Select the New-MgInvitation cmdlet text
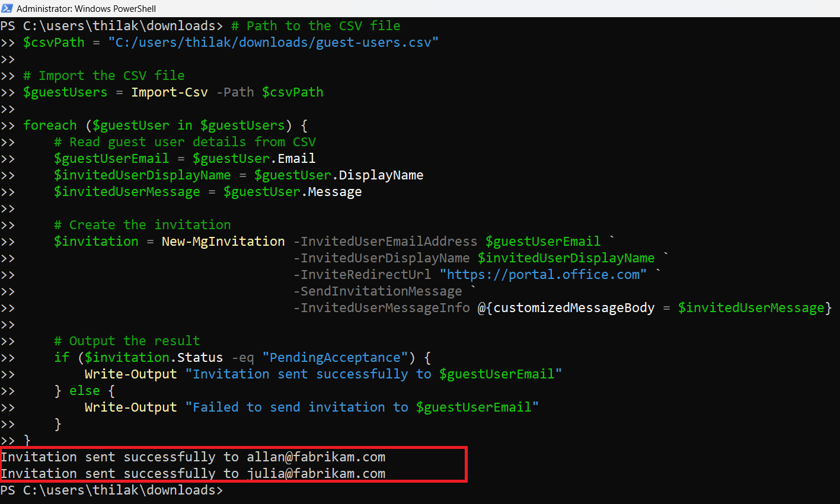 [x=223, y=242]
